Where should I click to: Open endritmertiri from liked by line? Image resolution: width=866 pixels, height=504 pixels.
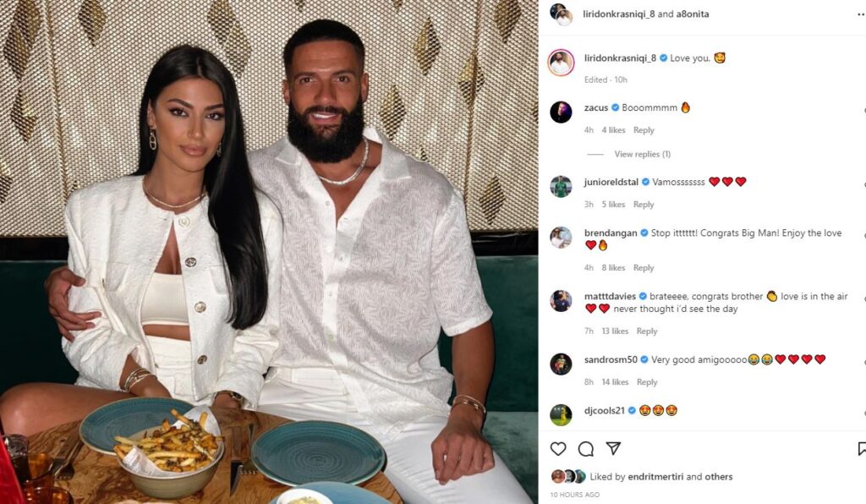click(655, 477)
